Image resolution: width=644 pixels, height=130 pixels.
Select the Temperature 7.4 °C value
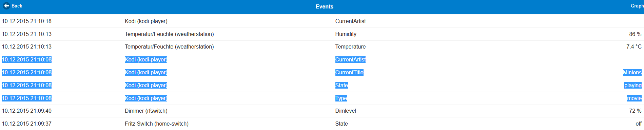[x=634, y=47]
